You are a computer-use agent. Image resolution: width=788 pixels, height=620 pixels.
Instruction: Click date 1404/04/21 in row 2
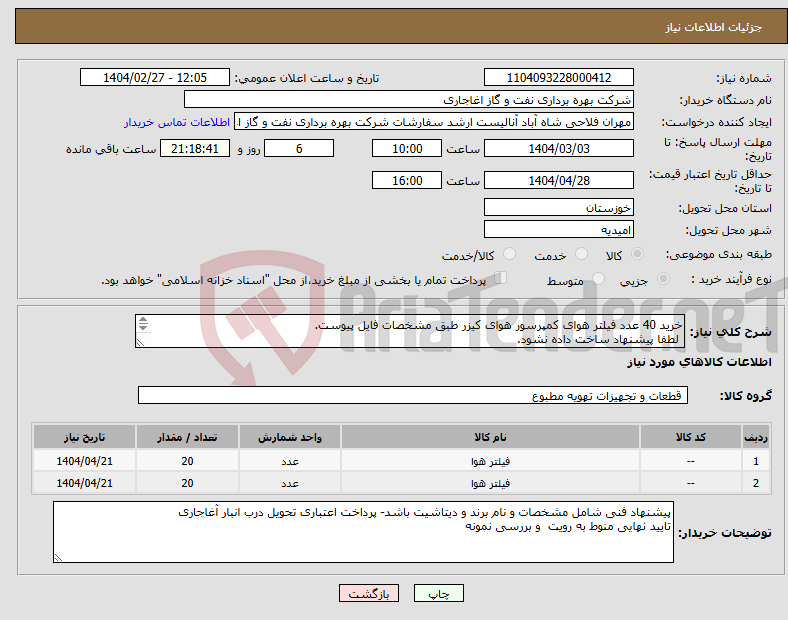point(84,483)
